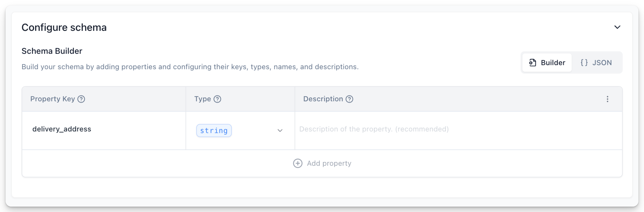Click the string type badge

[214, 130]
